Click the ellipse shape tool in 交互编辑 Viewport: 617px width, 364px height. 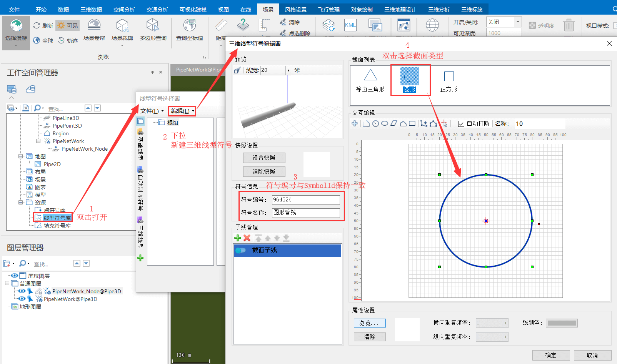[384, 123]
